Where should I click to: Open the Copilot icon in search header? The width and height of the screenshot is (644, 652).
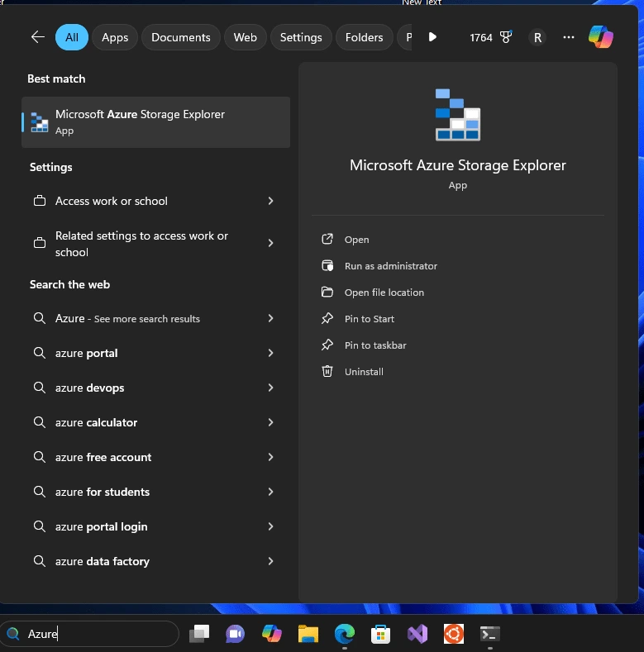tap(600, 37)
